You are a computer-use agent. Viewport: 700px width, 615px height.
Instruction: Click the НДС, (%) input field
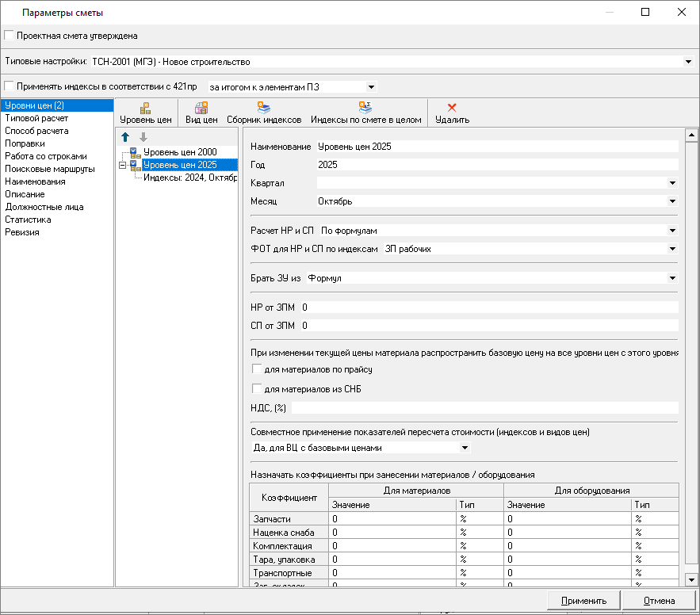pyautogui.click(x=485, y=408)
